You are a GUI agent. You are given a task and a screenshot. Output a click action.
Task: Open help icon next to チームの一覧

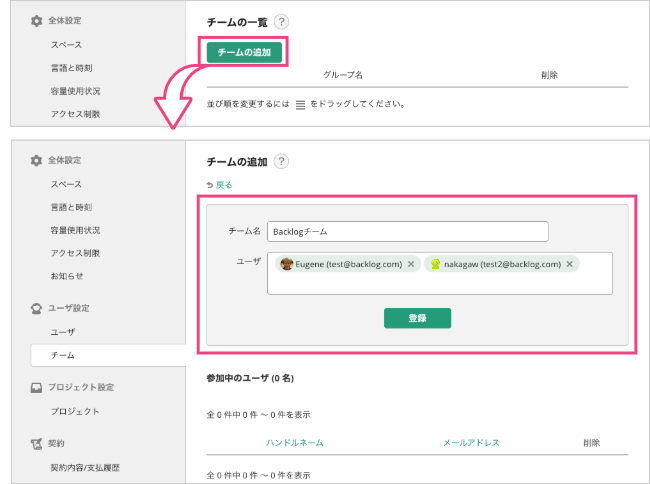[x=281, y=22]
